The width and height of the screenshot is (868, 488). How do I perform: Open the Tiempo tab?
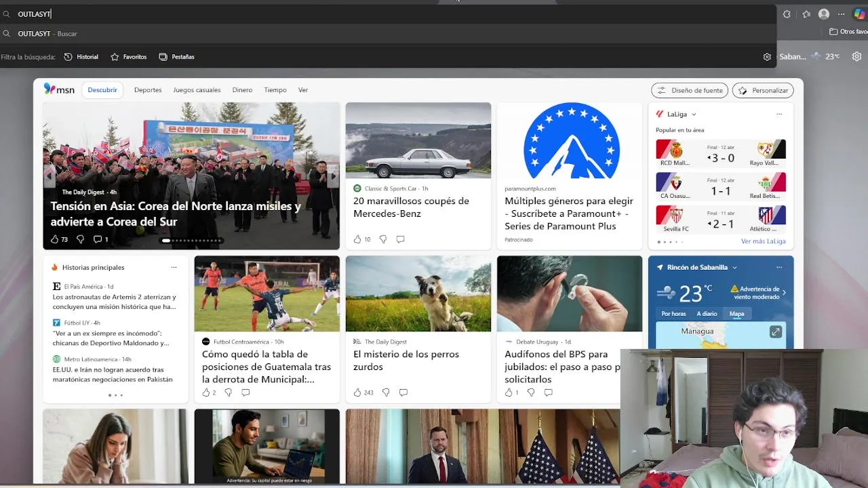(x=275, y=90)
